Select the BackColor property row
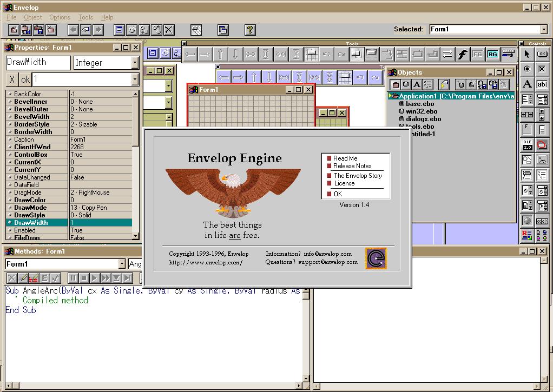The height and width of the screenshot is (392, 553). [69, 94]
